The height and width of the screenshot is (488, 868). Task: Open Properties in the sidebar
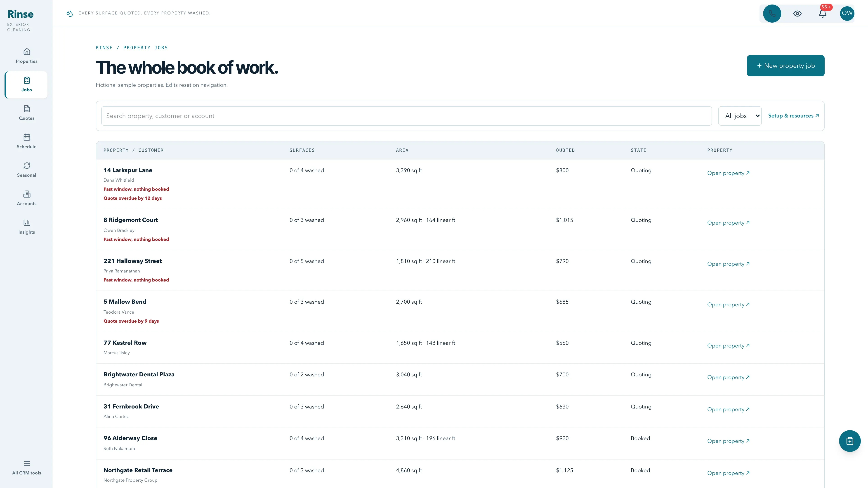click(27, 56)
